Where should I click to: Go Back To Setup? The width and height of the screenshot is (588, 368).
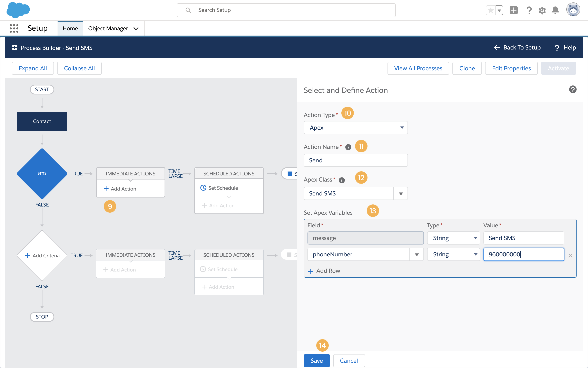(517, 47)
